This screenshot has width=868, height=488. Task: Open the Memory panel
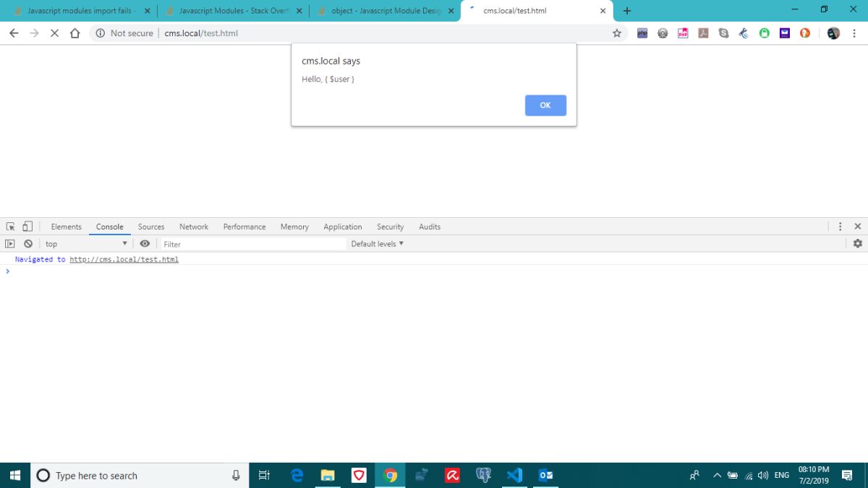coord(294,227)
